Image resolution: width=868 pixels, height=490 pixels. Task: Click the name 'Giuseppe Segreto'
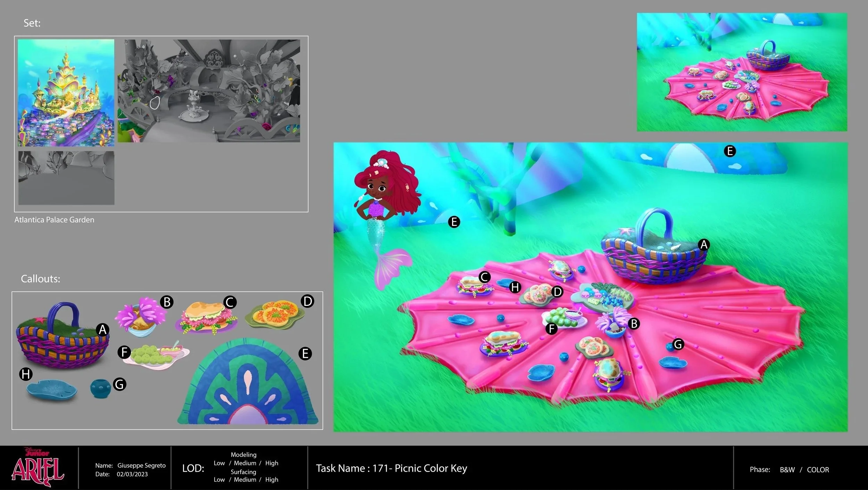point(141,465)
